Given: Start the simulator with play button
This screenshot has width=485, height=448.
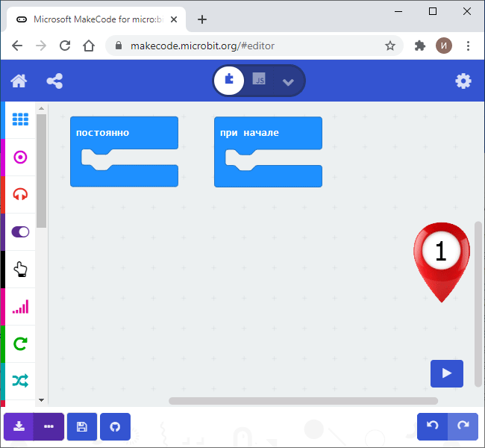Looking at the screenshot, I should 447,373.
